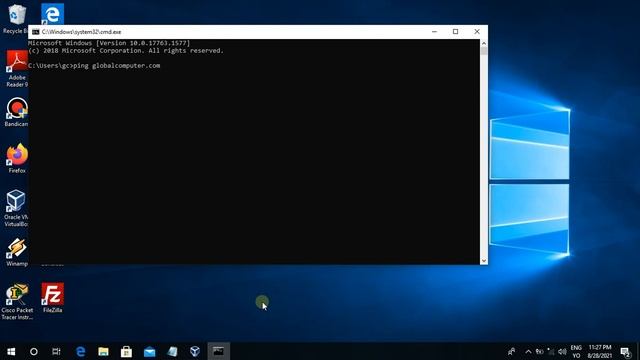Open Cisco Packet Tracer desktop shortcut
640x360 pixels.
click(x=17, y=302)
